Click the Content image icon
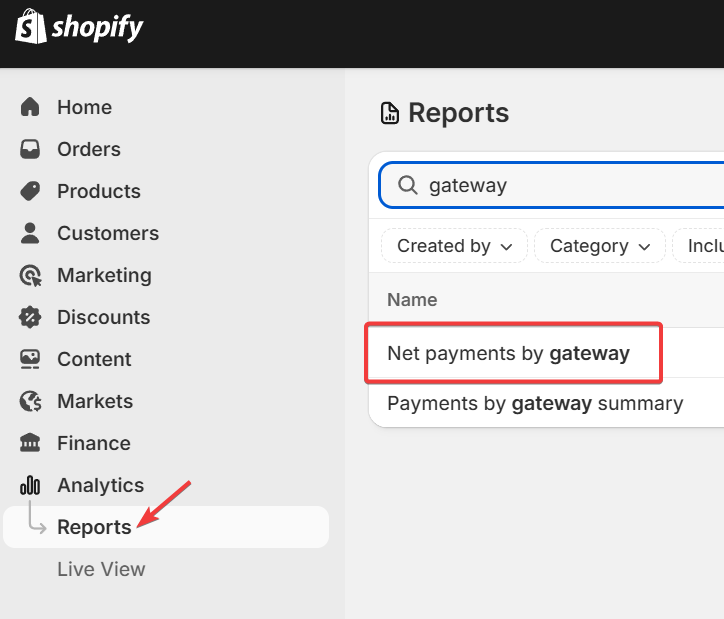 click(x=30, y=359)
